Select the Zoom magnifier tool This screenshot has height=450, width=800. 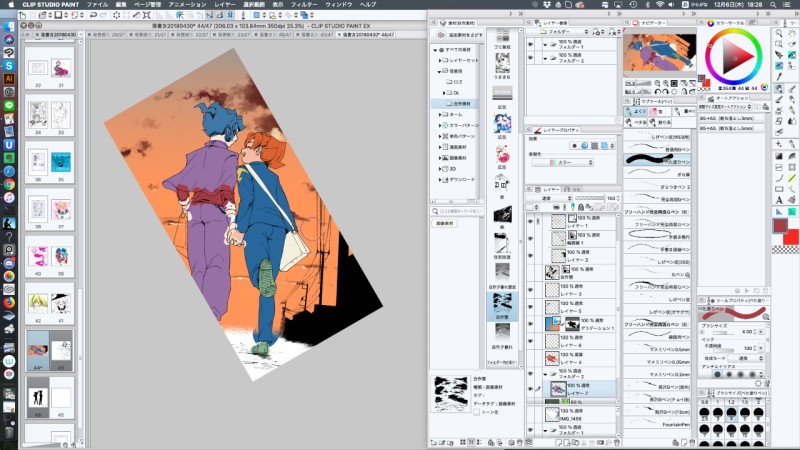click(x=779, y=33)
